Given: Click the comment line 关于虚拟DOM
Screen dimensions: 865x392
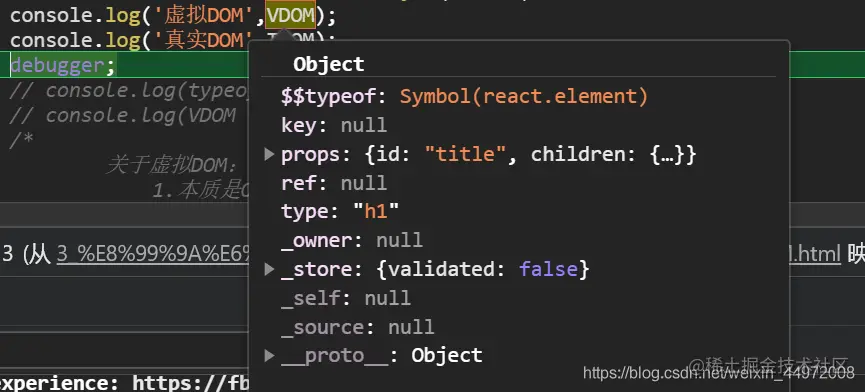Looking at the screenshot, I should coord(172,165).
